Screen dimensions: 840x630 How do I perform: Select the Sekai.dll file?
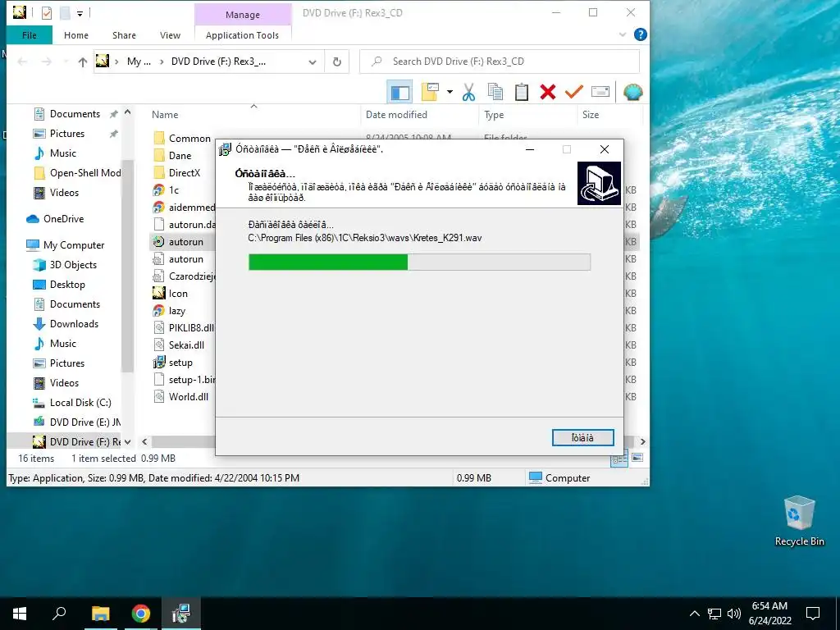pos(186,345)
